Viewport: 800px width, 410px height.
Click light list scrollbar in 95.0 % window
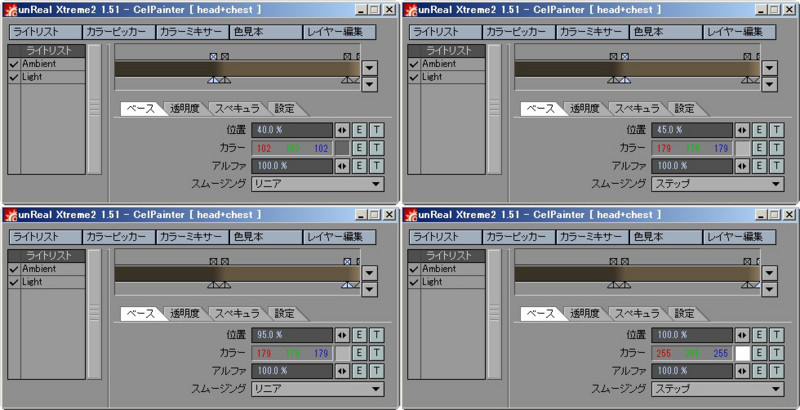[x=94, y=314]
